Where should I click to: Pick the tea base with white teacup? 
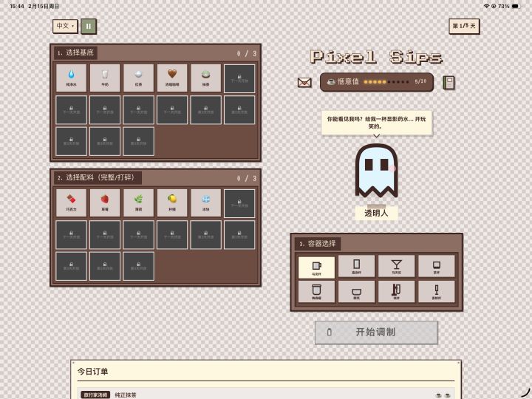click(138, 78)
